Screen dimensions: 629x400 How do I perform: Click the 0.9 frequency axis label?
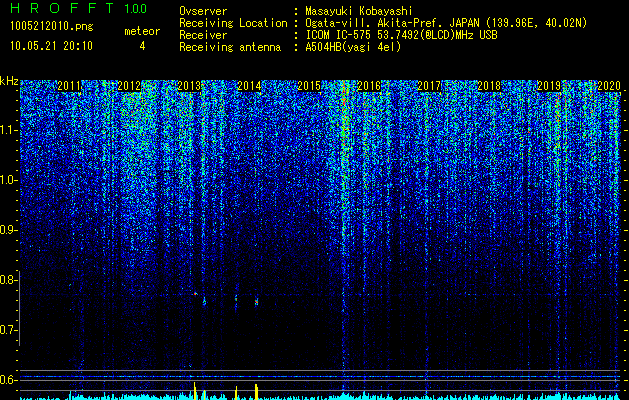click(x=8, y=230)
